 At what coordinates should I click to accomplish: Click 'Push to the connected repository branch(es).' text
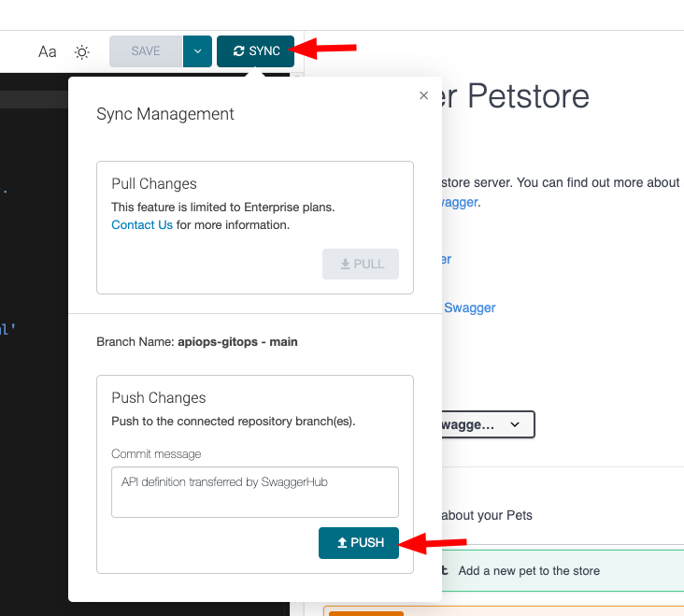pos(234,422)
